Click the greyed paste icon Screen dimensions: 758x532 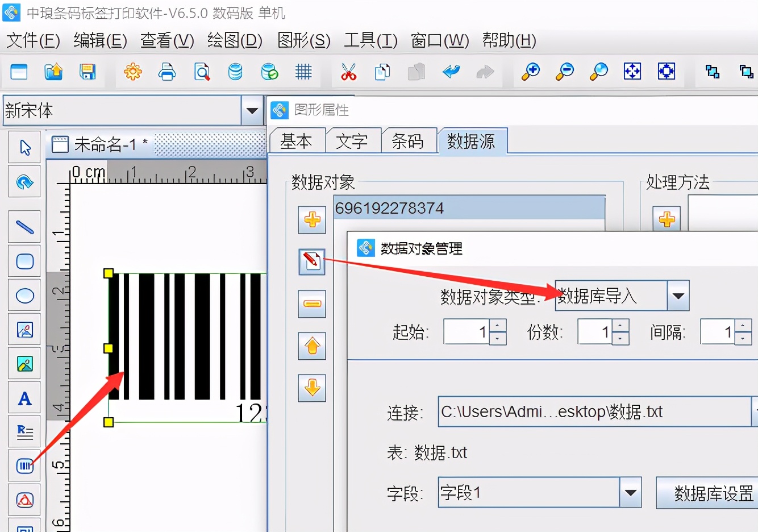[417, 72]
